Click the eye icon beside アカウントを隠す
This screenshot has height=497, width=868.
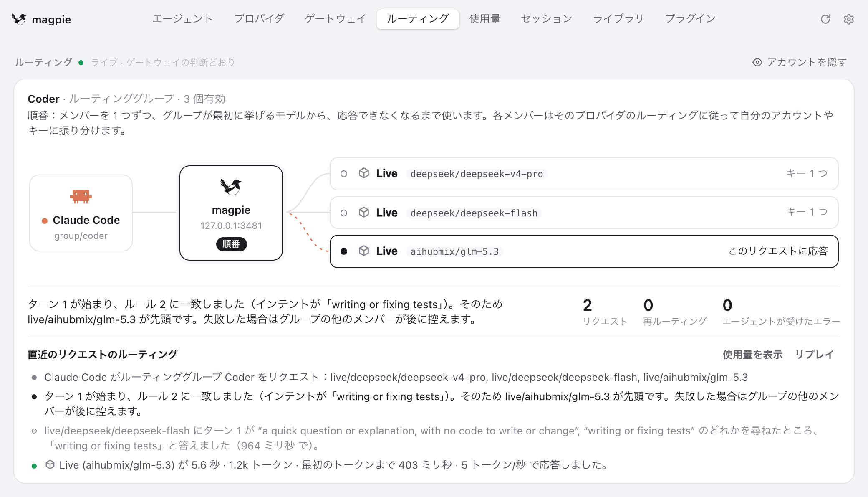pos(757,62)
